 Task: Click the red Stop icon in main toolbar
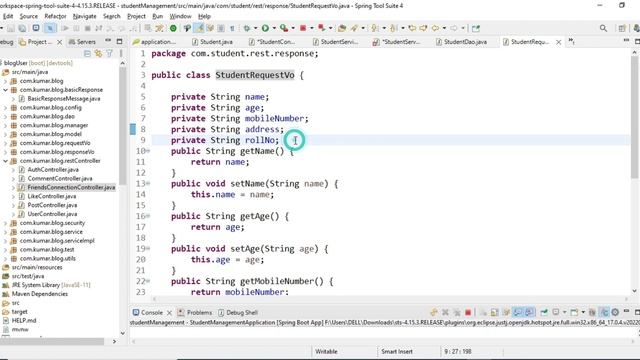click(303, 28)
